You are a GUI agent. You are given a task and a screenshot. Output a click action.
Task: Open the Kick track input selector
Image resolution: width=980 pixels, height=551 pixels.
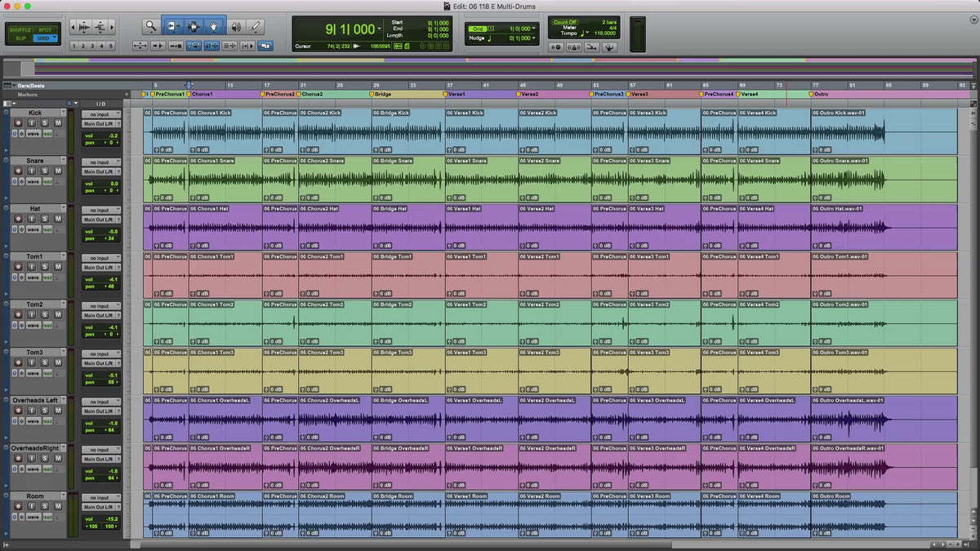pyautogui.click(x=100, y=114)
